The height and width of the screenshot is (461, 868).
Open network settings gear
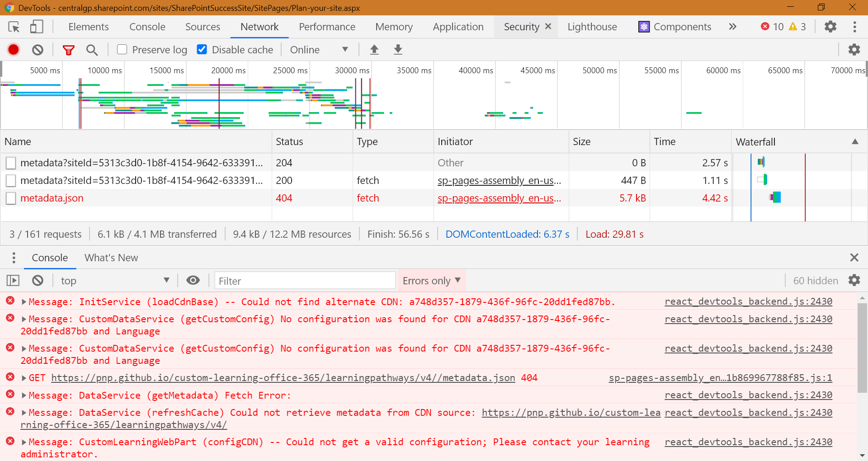point(854,50)
